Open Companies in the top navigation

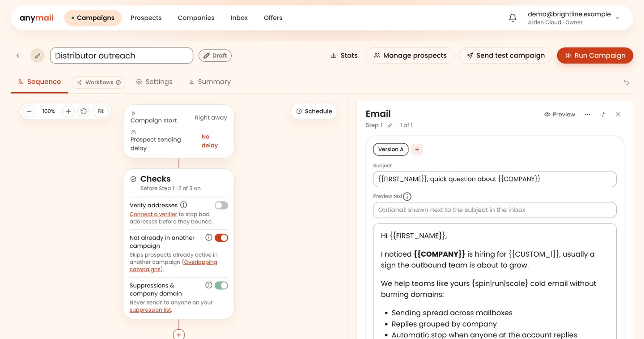[196, 18]
